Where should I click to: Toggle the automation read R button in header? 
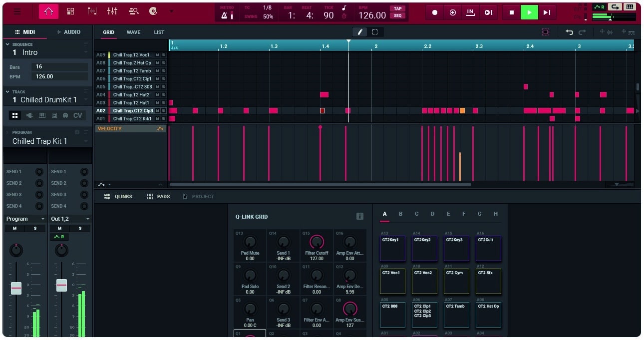pos(599,7)
